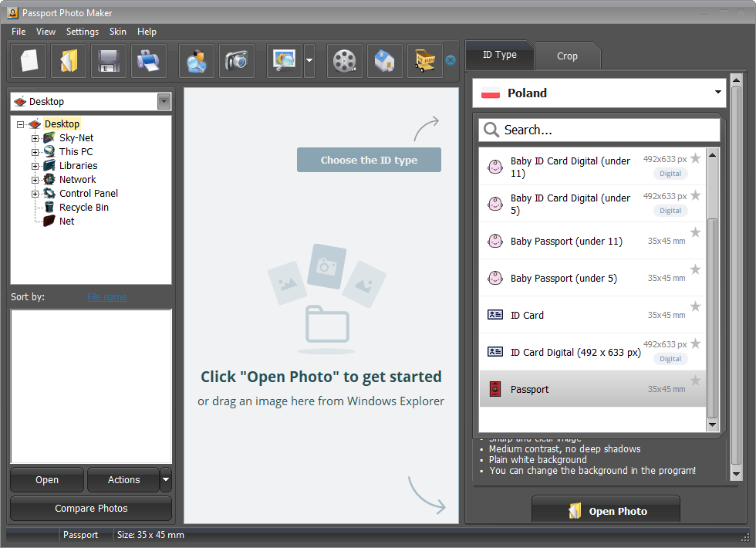Viewport: 756px width, 548px height.
Task: Switch to the Crop tab
Action: (x=567, y=56)
